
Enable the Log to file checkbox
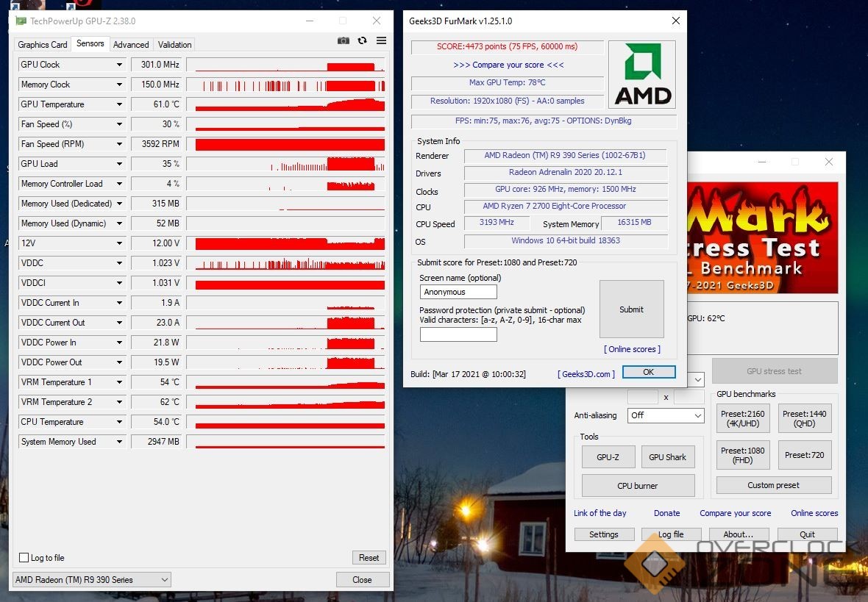coord(24,558)
